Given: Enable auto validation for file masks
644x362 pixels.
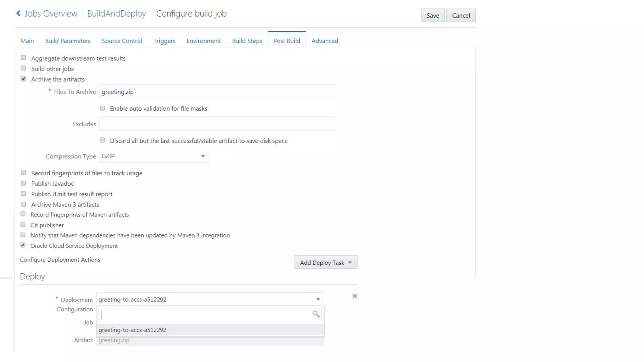Looking at the screenshot, I should [x=103, y=108].
